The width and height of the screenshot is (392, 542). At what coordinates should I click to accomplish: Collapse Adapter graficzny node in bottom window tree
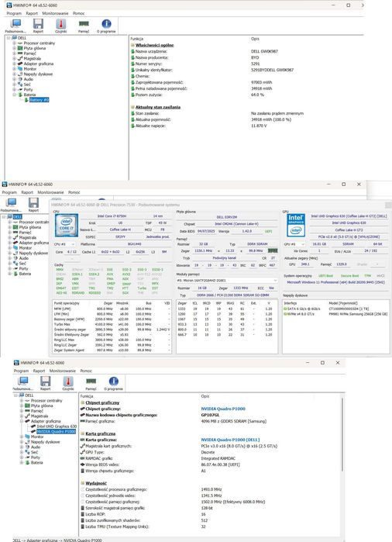point(22,421)
